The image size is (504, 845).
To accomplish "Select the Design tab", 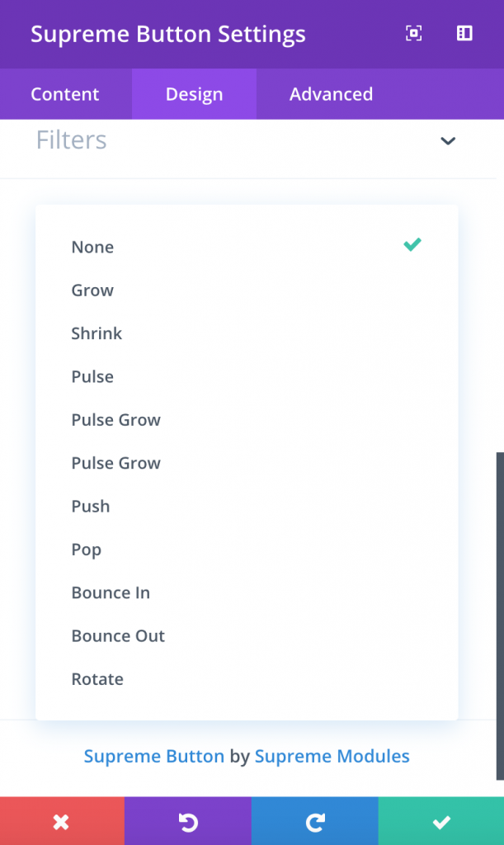I will tap(194, 94).
